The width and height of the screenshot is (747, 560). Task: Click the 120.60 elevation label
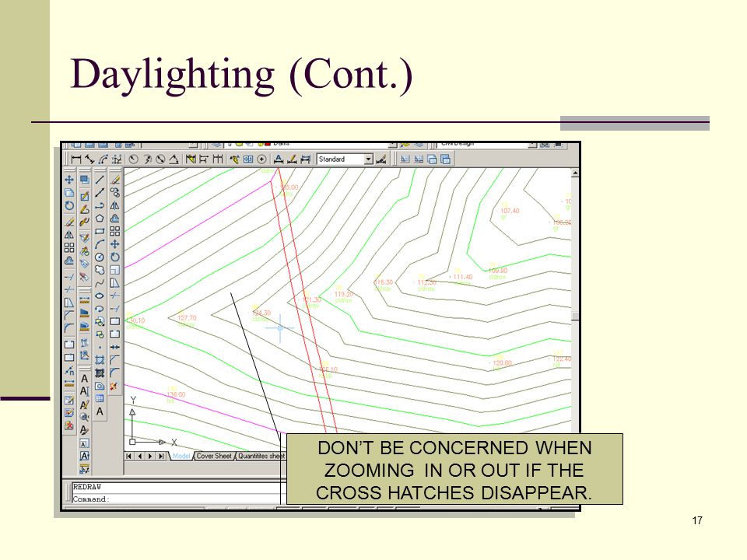pyautogui.click(x=502, y=363)
